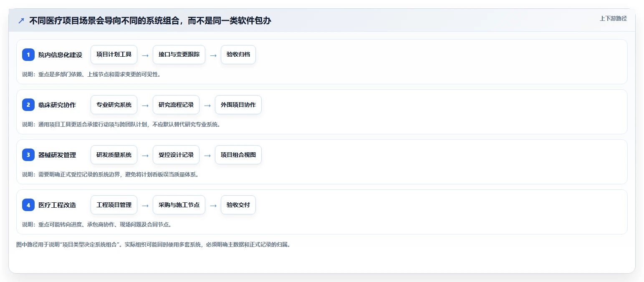Click the note starting 说明：需要明确正式受控记录

(x=111, y=174)
